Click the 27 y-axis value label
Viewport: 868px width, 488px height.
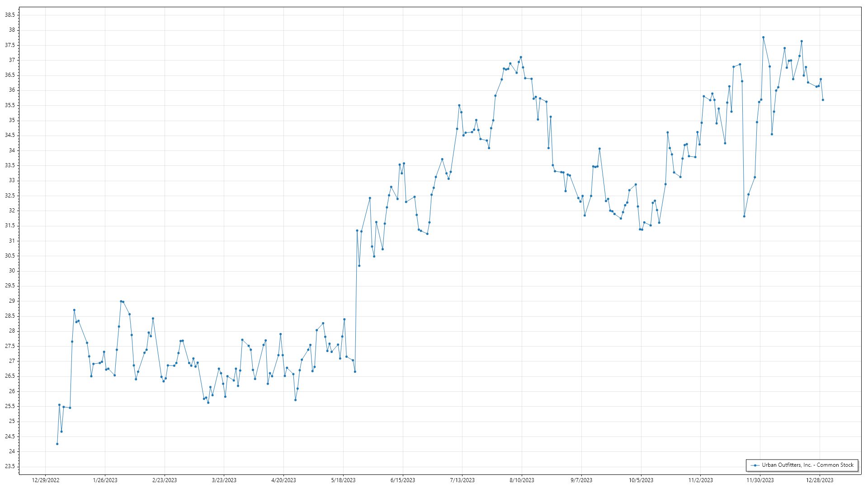pos(12,361)
